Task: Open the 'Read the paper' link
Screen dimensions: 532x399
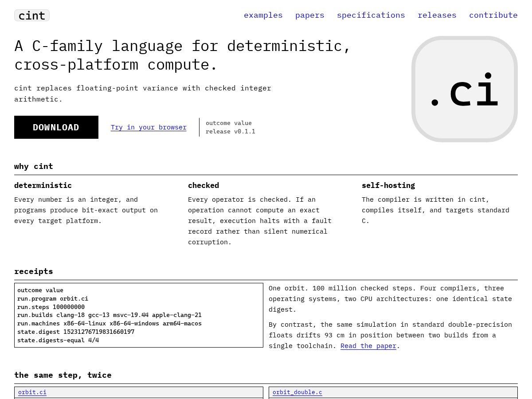Action: 368,346
